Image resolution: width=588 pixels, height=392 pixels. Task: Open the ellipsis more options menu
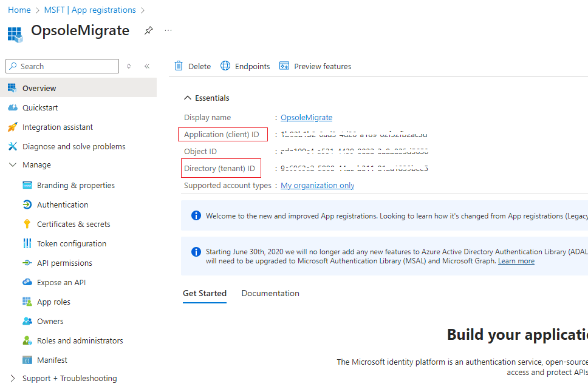point(168,31)
